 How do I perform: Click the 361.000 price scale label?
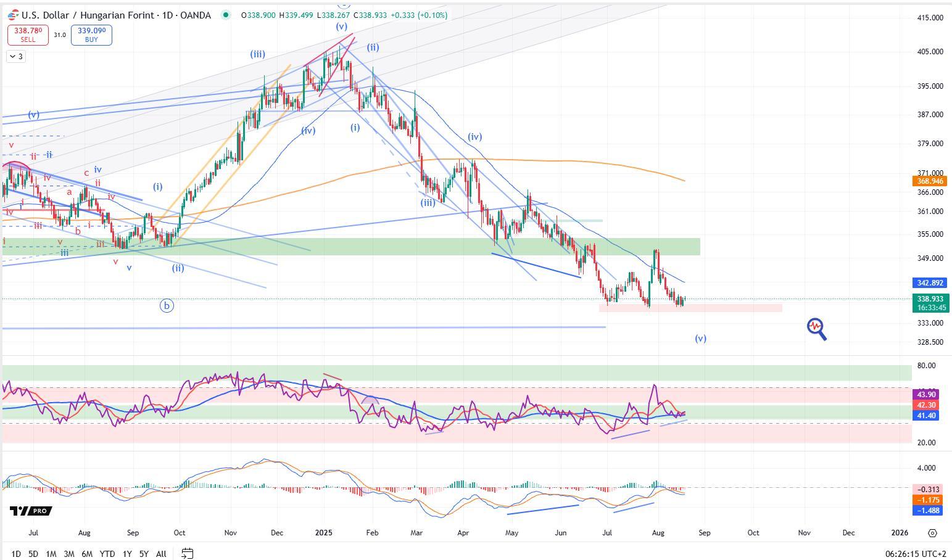[x=930, y=212]
